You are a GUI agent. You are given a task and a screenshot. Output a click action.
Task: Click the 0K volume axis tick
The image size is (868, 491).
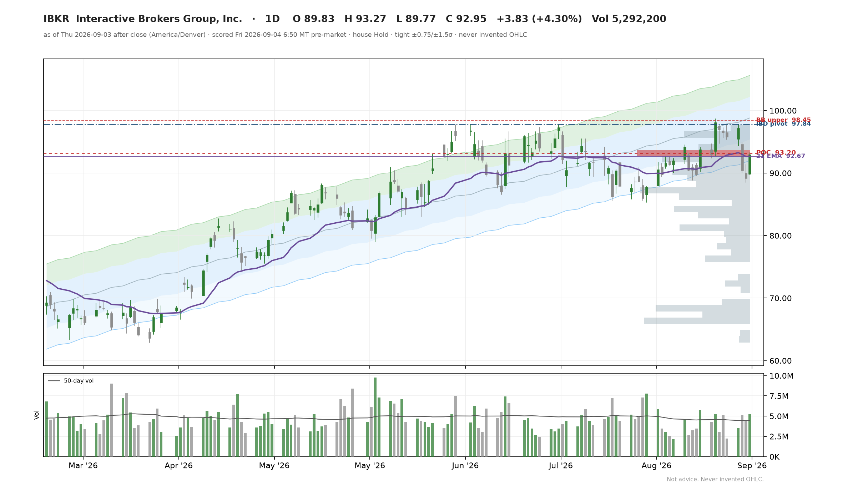774,457
